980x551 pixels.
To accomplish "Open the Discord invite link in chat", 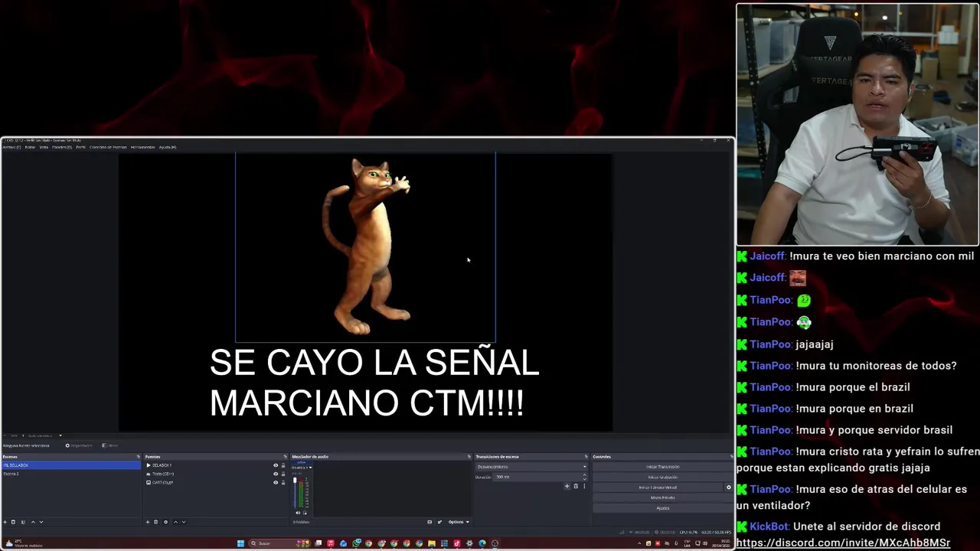I will click(x=843, y=543).
